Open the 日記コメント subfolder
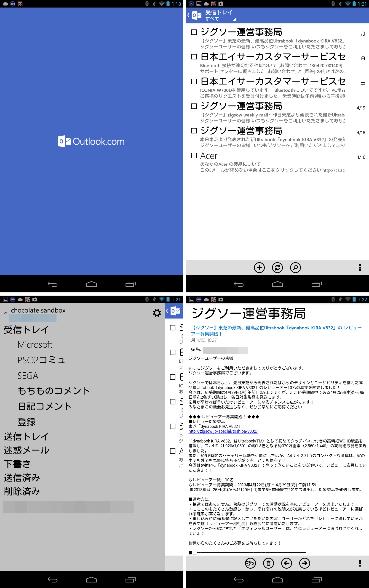Screen dimensions: 369x588 (45, 406)
